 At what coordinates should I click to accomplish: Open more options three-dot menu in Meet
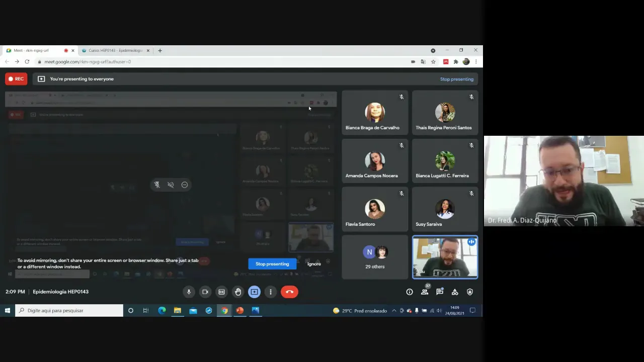[x=271, y=292]
